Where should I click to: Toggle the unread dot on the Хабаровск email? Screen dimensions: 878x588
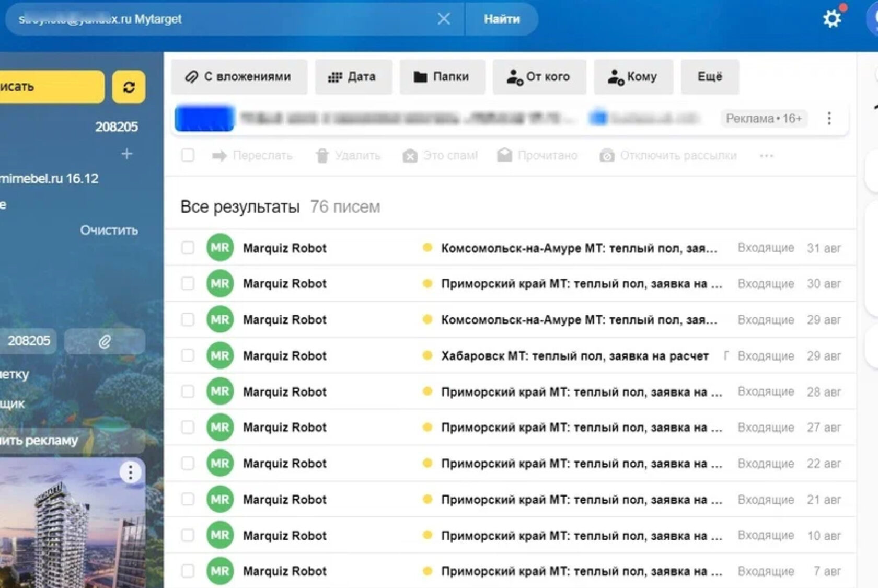(427, 355)
